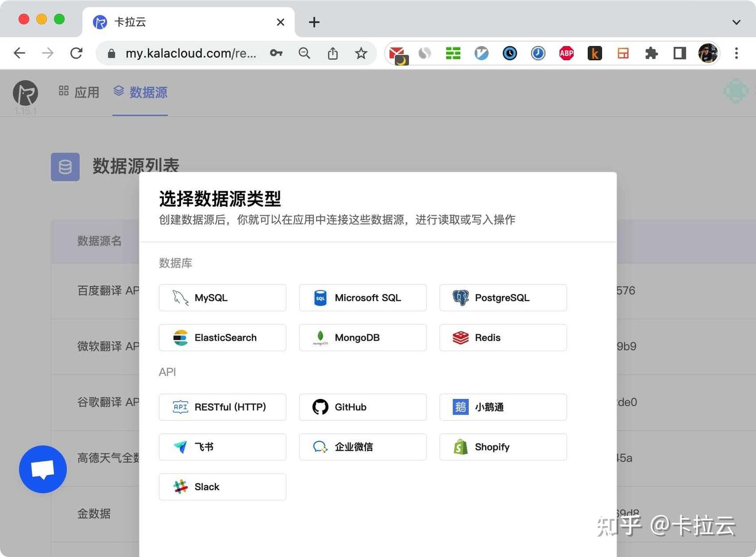Select the 小鹅通 data source

pyautogui.click(x=502, y=407)
